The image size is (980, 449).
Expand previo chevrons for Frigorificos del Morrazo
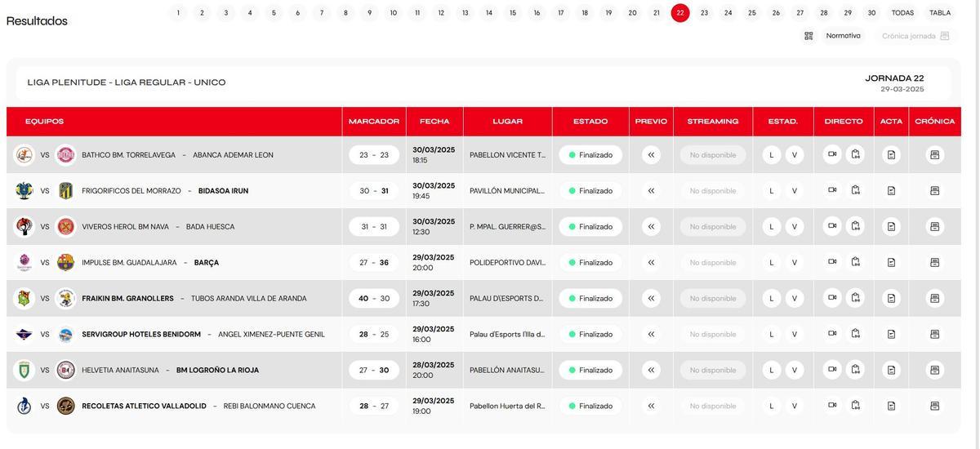(x=651, y=191)
